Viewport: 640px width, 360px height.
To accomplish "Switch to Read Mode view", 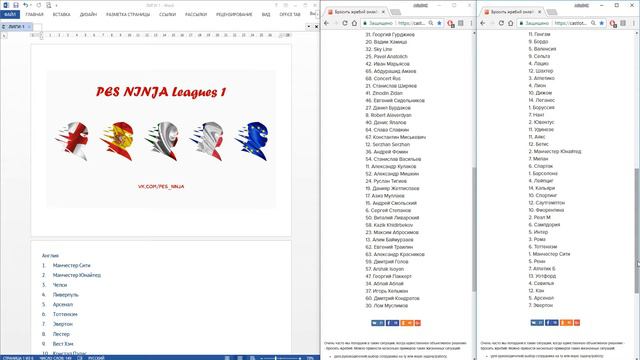I will coord(227,358).
